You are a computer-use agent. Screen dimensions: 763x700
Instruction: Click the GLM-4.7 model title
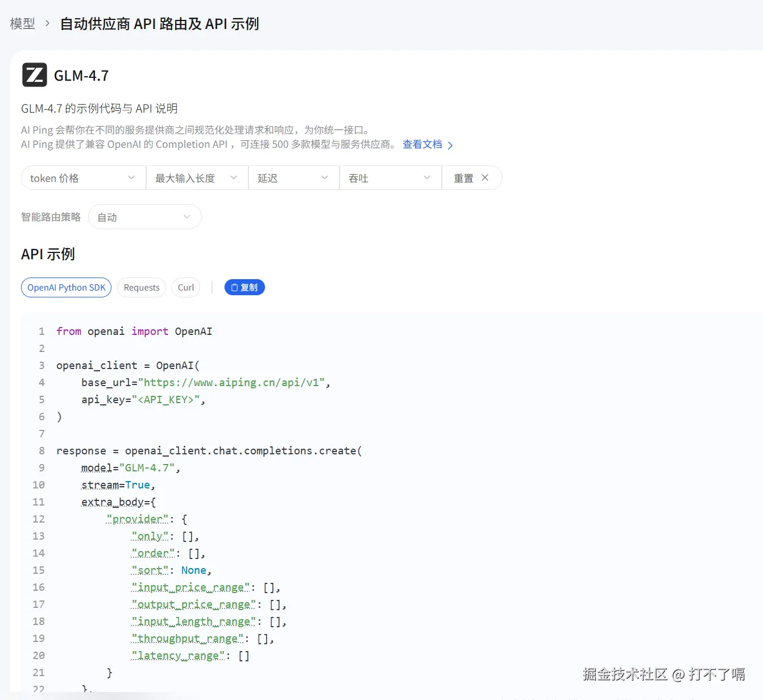click(x=81, y=75)
